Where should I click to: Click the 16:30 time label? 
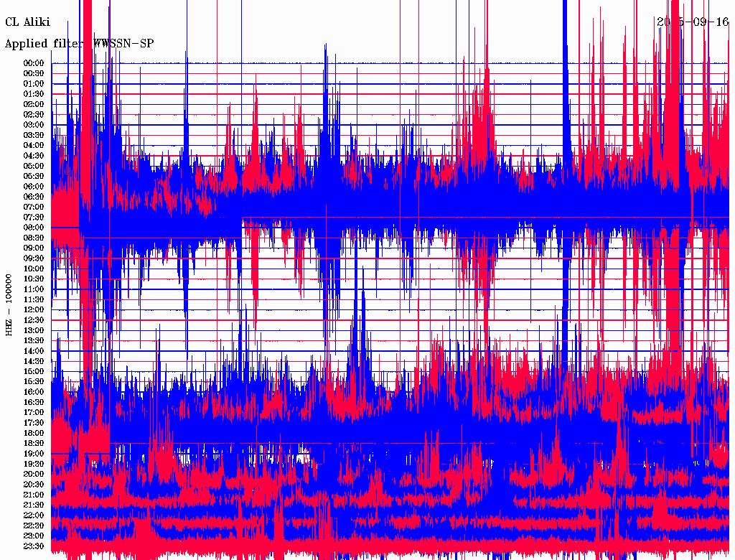coord(34,403)
